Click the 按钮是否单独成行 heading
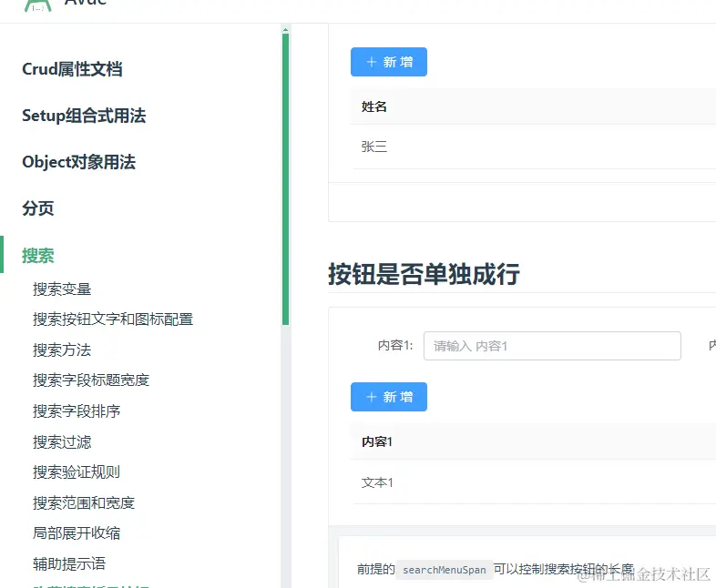The image size is (716, 588). point(424,274)
